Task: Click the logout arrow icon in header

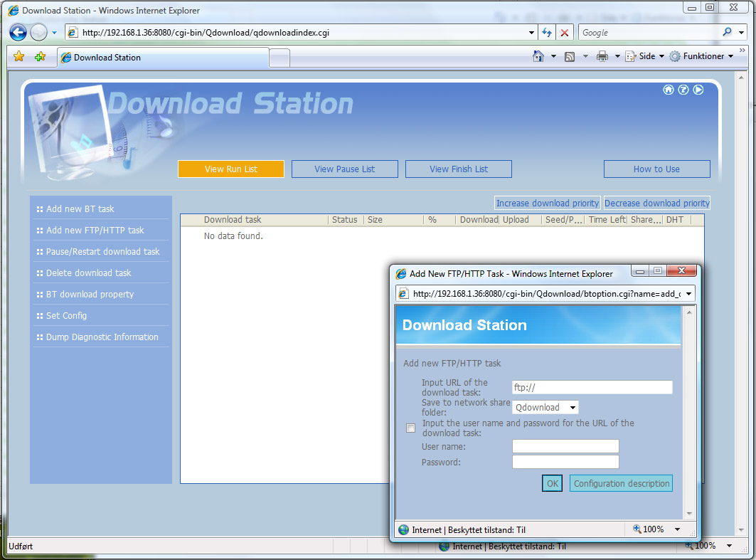Action: (698, 90)
